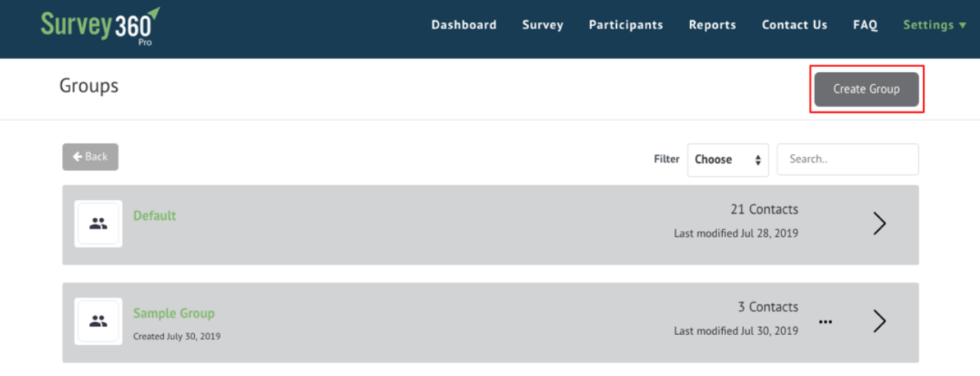Navigate to Participants page

click(625, 25)
